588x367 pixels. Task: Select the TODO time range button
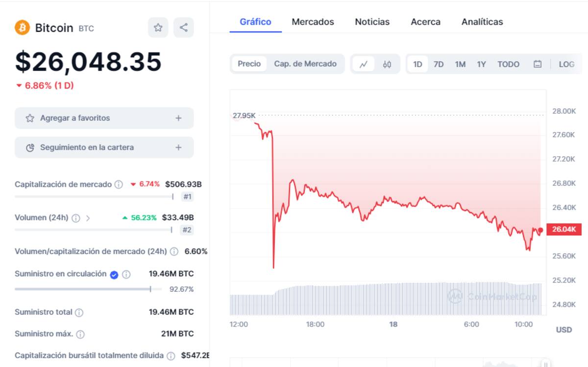click(x=508, y=64)
